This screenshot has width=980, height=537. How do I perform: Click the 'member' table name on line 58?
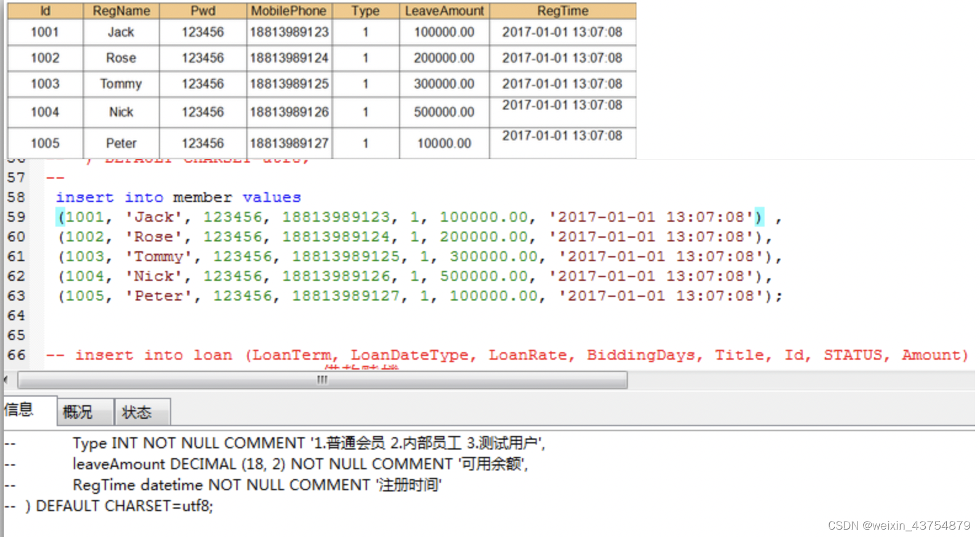coord(203,197)
